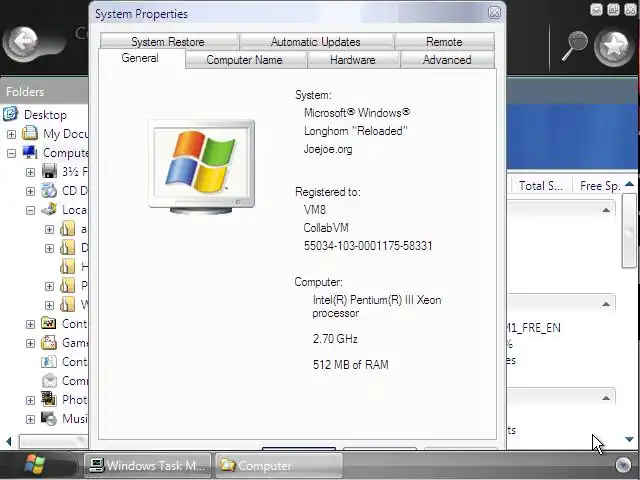640x480 pixels.
Task: Click the round system tray icon
Action: pyautogui.click(x=623, y=465)
